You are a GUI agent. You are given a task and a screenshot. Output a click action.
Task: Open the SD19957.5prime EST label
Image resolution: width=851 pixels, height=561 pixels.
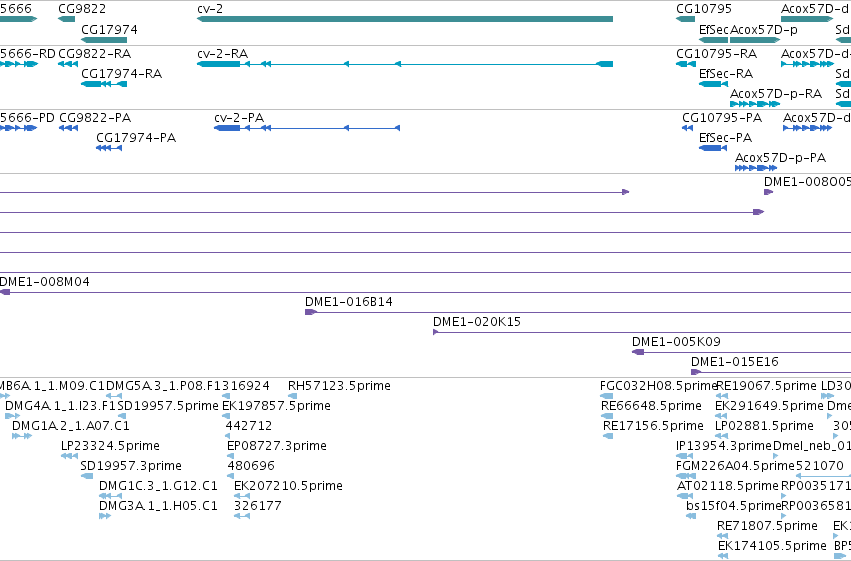click(x=168, y=406)
